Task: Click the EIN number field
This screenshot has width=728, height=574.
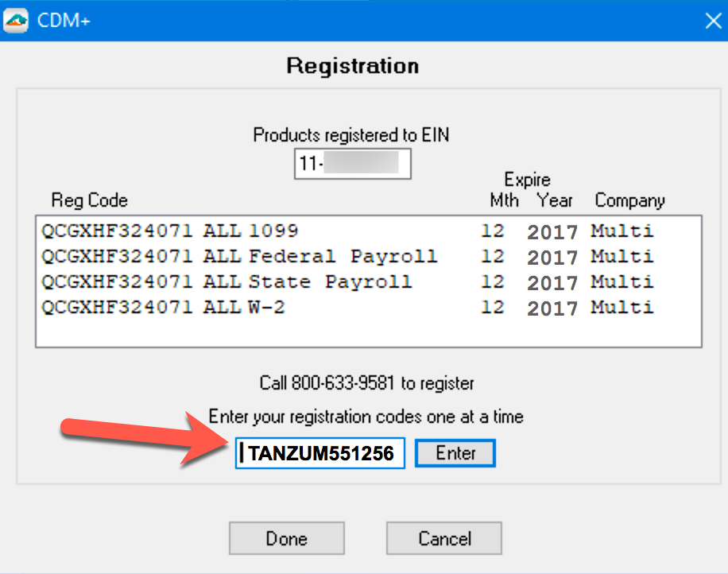Action: coord(352,165)
